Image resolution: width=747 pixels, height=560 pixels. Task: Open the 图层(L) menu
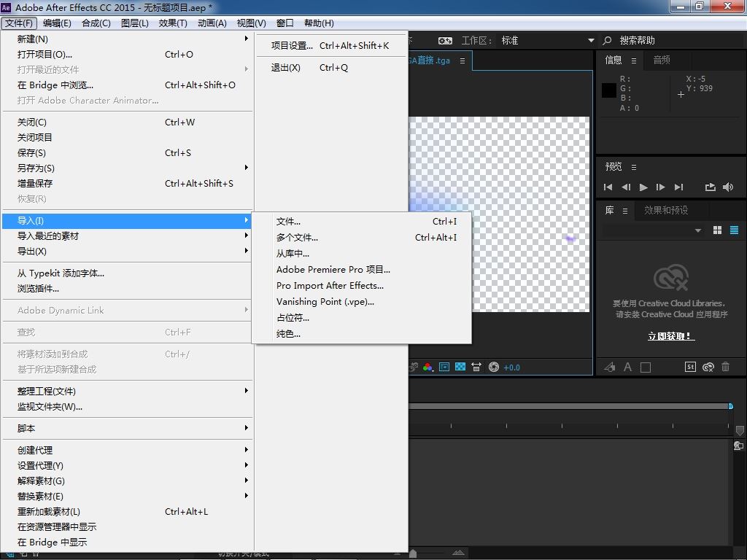coord(135,23)
